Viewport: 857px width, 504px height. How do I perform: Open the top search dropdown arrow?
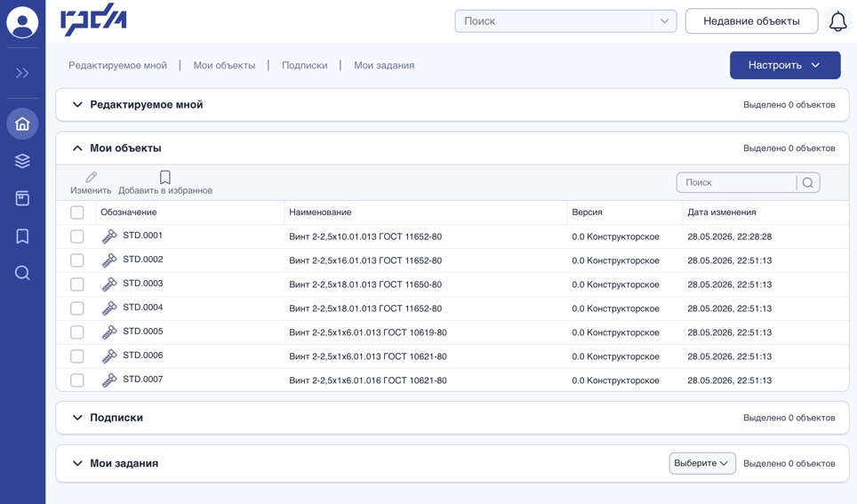click(x=664, y=21)
